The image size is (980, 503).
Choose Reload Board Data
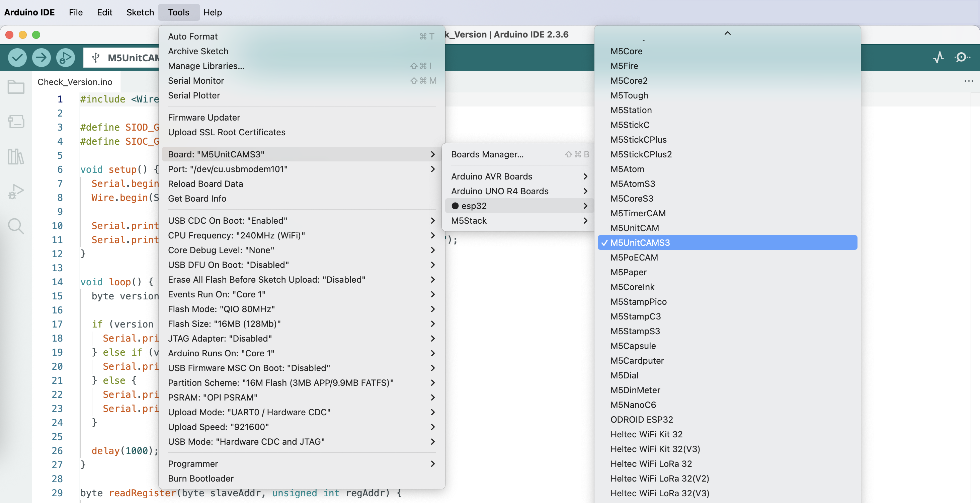point(302,184)
